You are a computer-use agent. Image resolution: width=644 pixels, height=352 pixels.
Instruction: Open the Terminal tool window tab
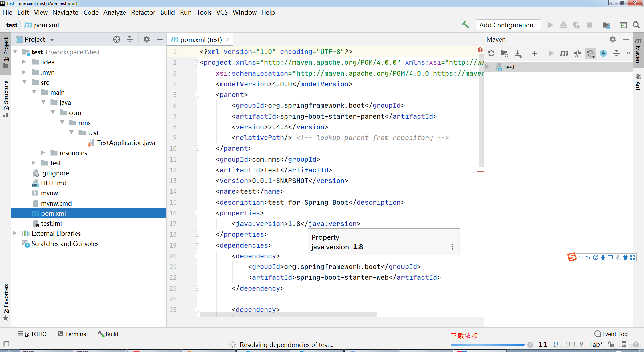73,334
